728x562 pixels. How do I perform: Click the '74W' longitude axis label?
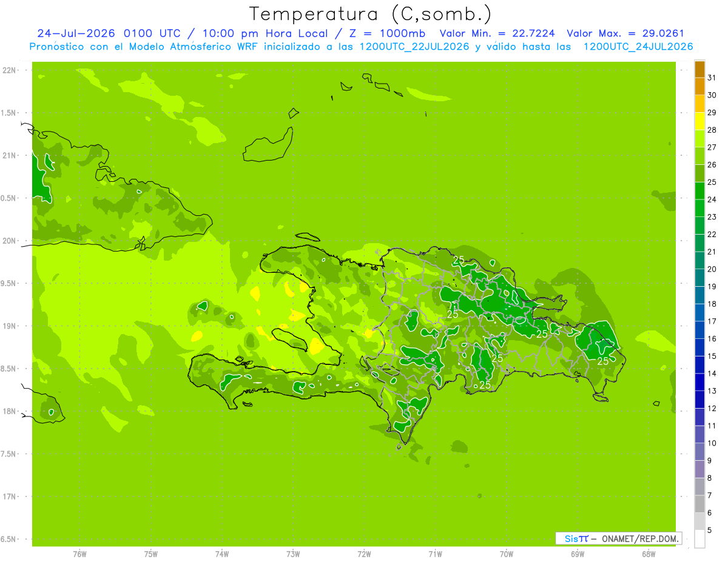point(222,554)
